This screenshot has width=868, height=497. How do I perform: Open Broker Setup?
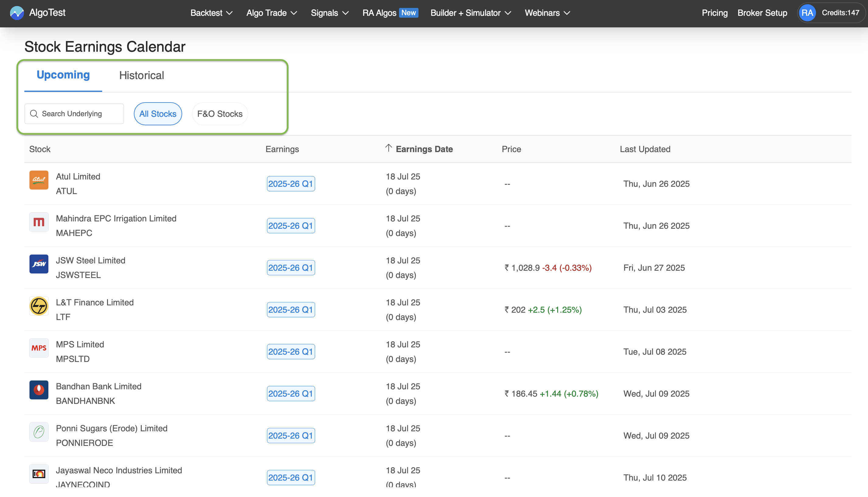(x=762, y=13)
